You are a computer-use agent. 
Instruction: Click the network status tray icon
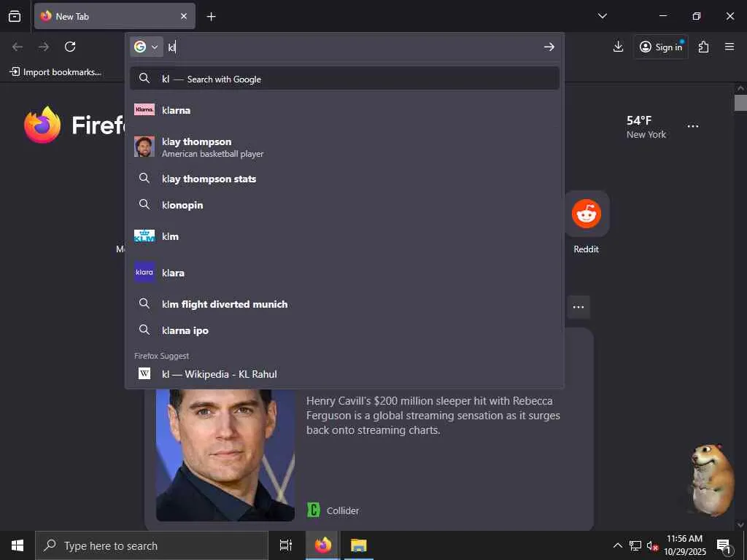pyautogui.click(x=635, y=545)
